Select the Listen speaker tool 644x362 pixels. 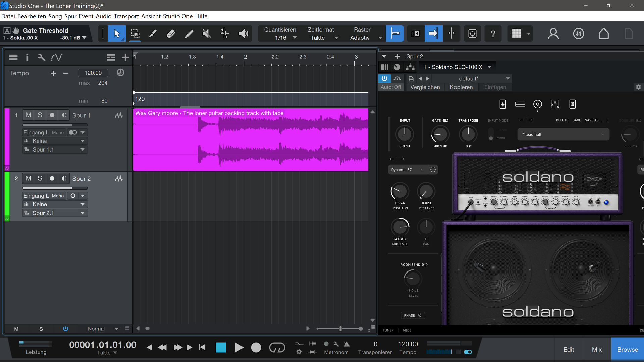pos(243,34)
